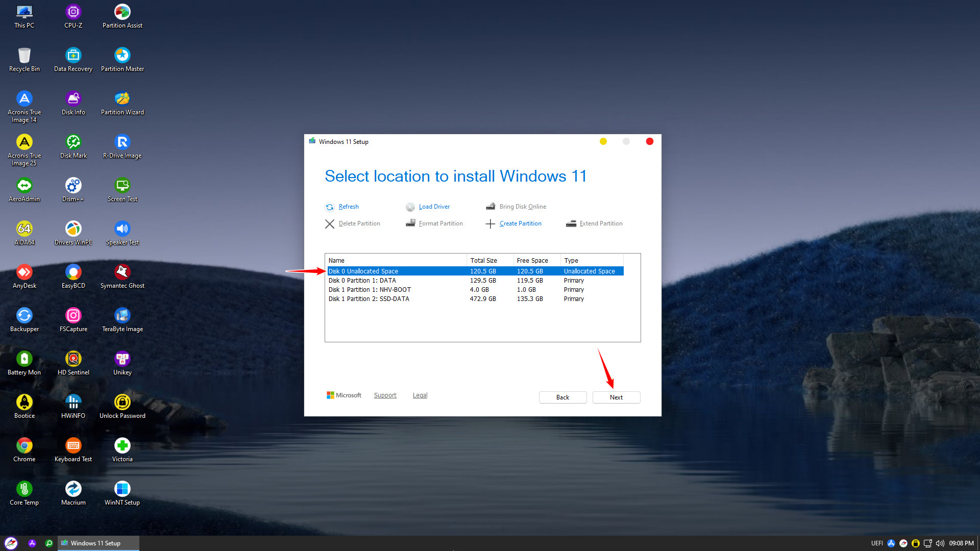Select Disk 0 Partition 1: DATA row
980x551 pixels.
pyautogui.click(x=362, y=281)
